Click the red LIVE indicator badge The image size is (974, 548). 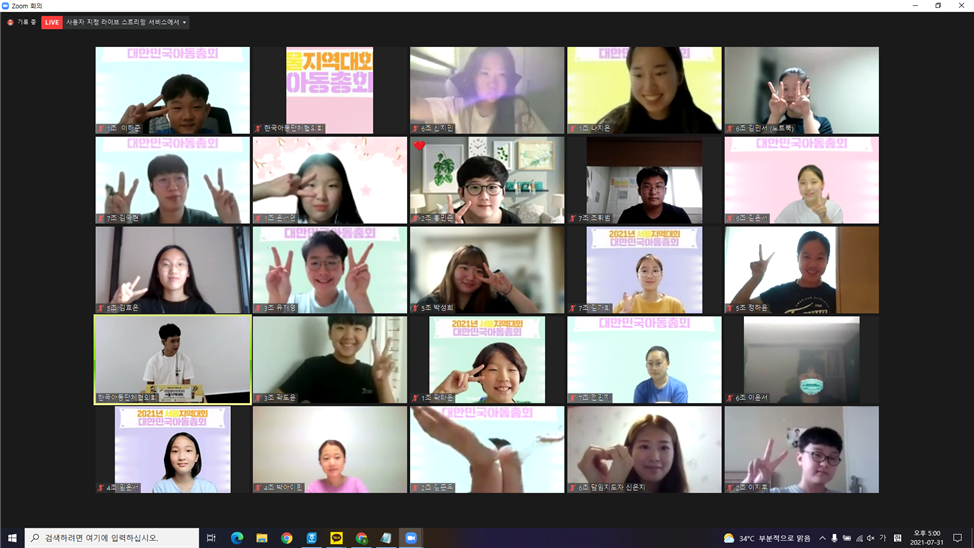52,22
